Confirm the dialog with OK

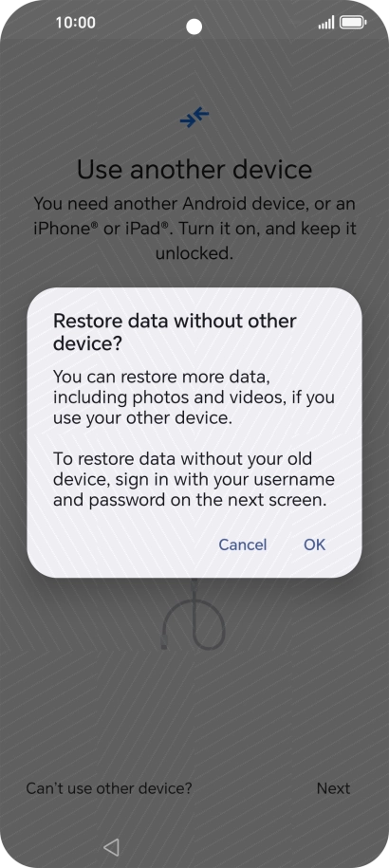pos(315,545)
